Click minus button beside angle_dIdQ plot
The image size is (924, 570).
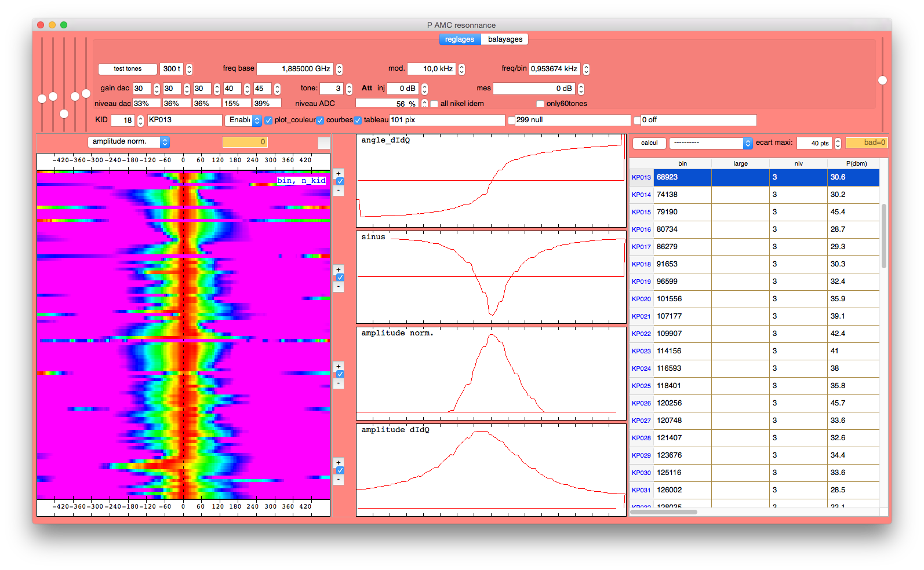339,190
